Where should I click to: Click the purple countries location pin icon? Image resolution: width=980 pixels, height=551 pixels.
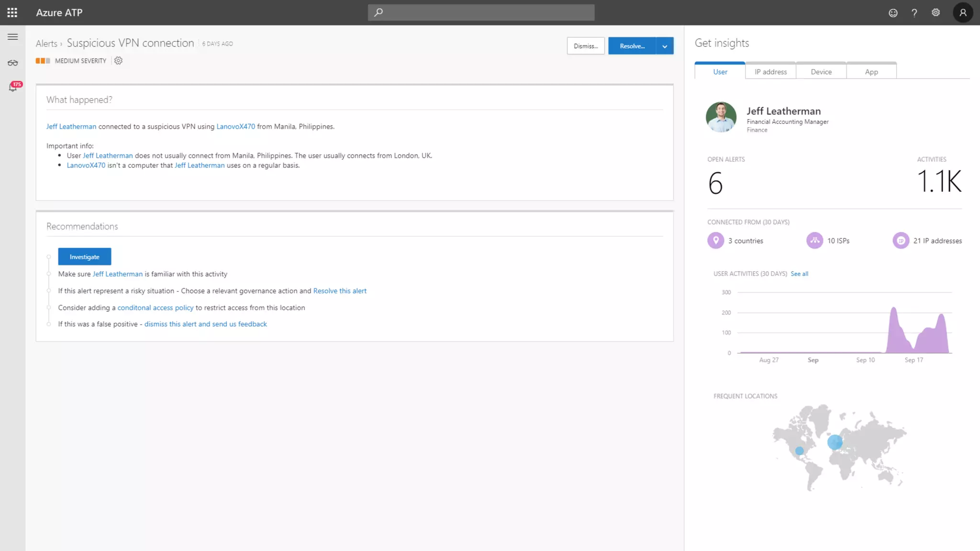pyautogui.click(x=715, y=241)
